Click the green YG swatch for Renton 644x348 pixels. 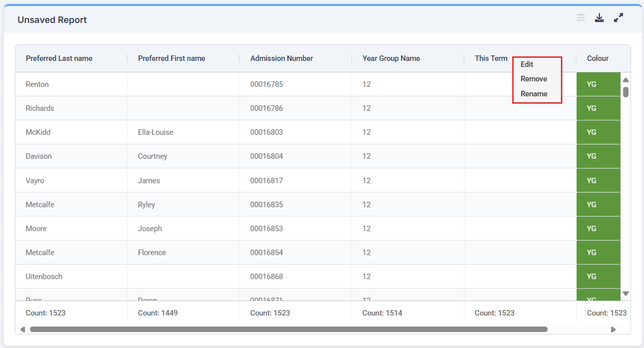tap(598, 84)
